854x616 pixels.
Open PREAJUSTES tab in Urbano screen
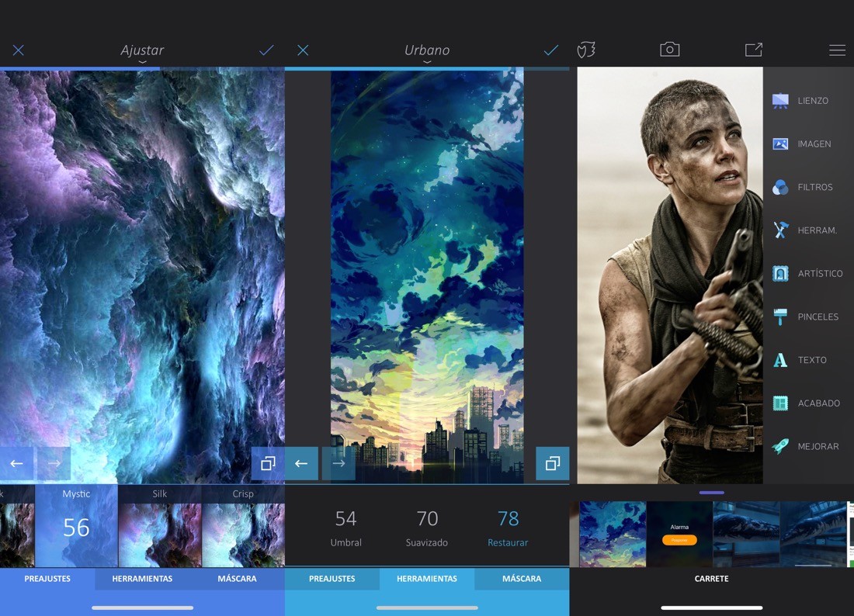pyautogui.click(x=332, y=579)
